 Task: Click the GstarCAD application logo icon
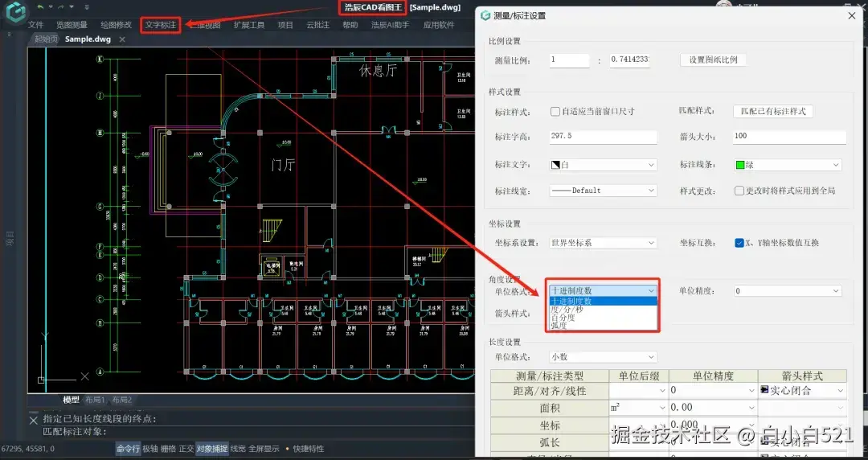coord(15,11)
